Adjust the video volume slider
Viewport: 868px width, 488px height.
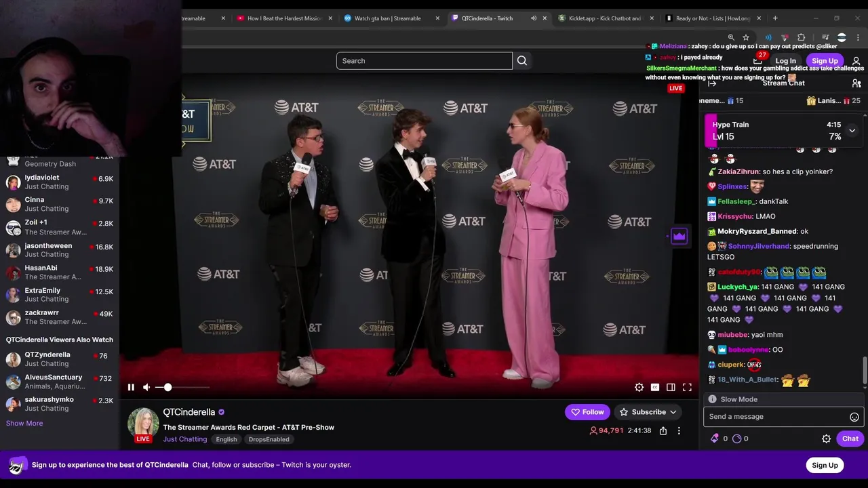(x=182, y=387)
